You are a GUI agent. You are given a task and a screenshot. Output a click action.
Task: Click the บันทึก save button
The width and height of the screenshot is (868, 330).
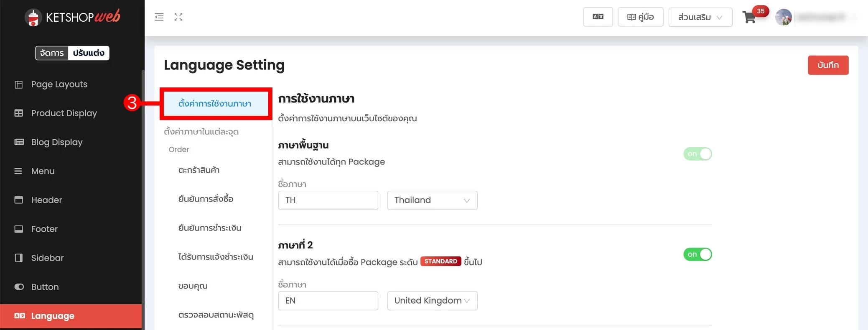(x=828, y=65)
